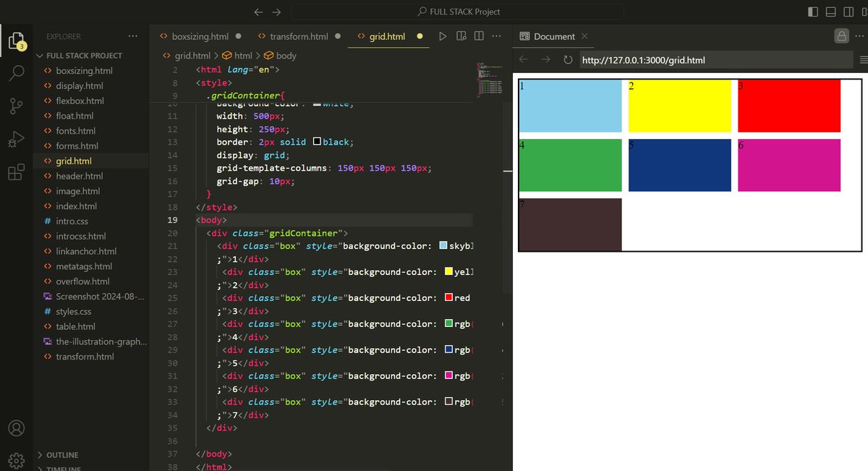Screen dimensions: 868x471
Task: Click the brown box 7 in preview
Action: (x=570, y=224)
